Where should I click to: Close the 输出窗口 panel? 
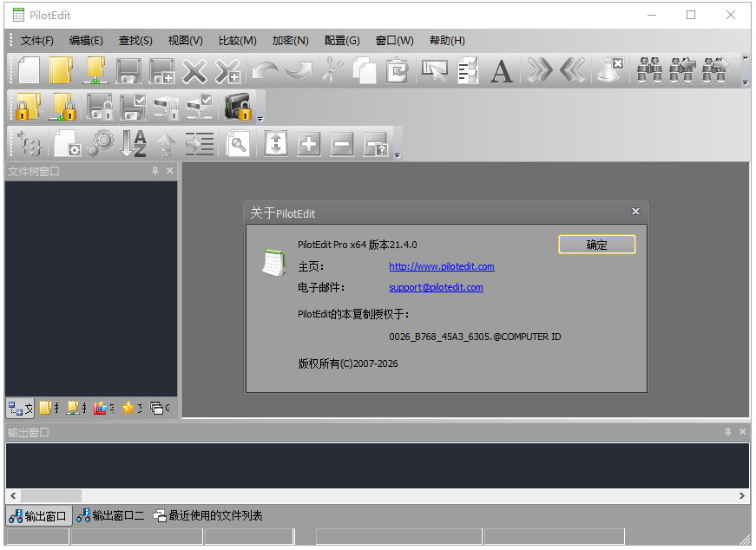(x=742, y=432)
